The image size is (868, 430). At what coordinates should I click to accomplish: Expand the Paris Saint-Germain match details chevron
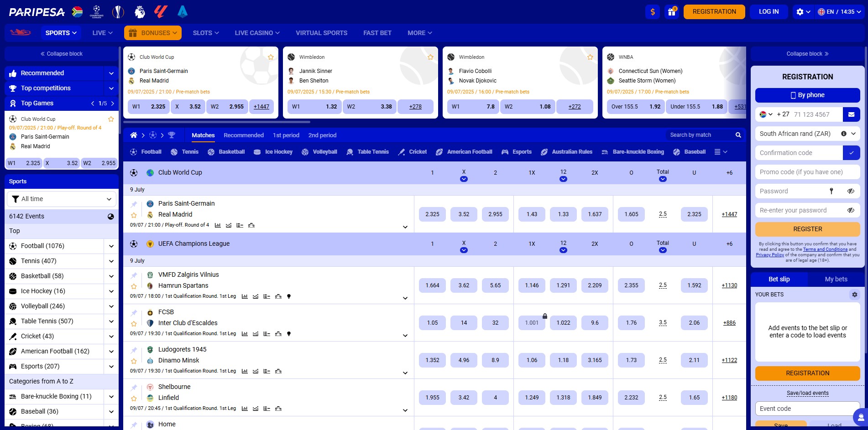point(405,227)
